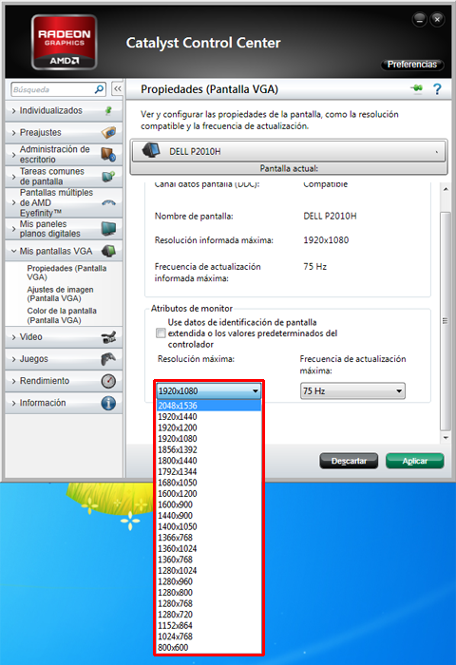The image size is (456, 665).
Task: Select 1920x1200 from the resolution list
Action: (x=209, y=428)
